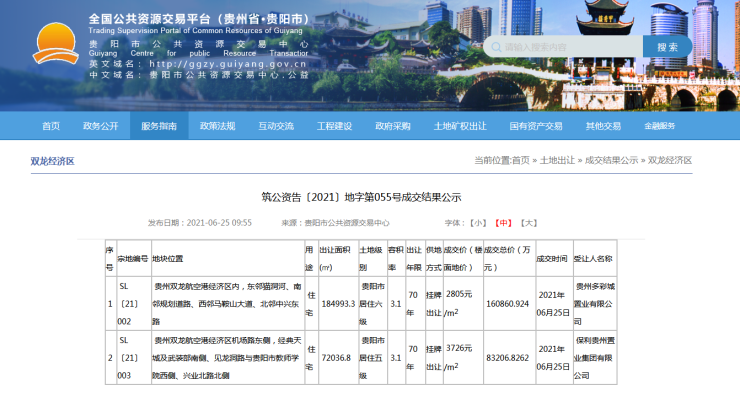This screenshot has width=740, height=401.
Task: Go to 其他交易 section
Action: [603, 126]
